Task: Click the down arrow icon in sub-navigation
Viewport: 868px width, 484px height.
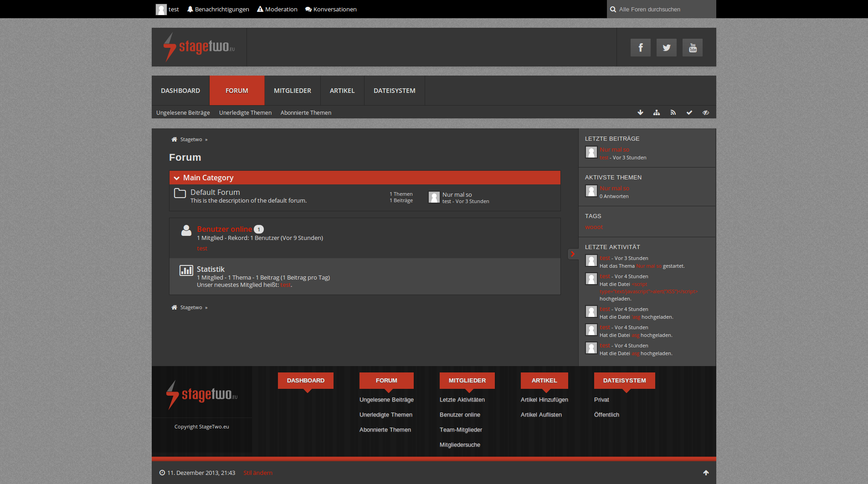Action: coord(640,112)
